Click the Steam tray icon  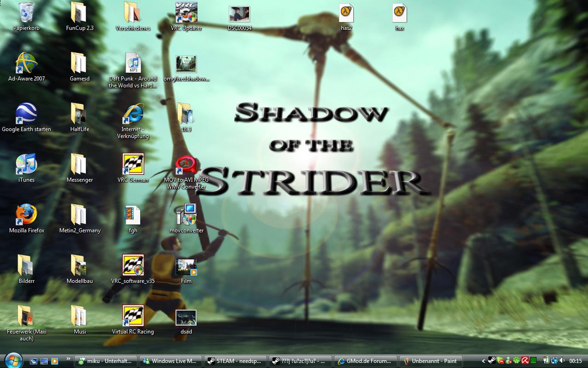coord(492,361)
